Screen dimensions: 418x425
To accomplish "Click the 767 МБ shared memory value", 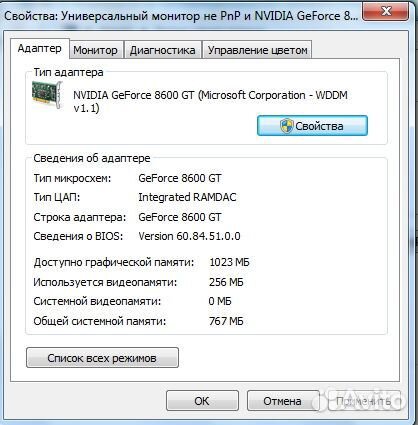I will coord(226,321).
